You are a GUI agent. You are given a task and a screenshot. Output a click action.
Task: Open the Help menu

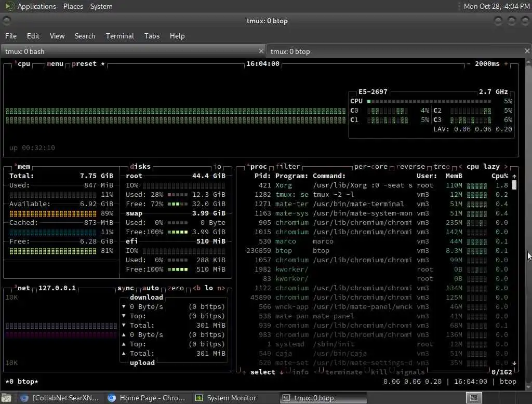click(x=177, y=36)
